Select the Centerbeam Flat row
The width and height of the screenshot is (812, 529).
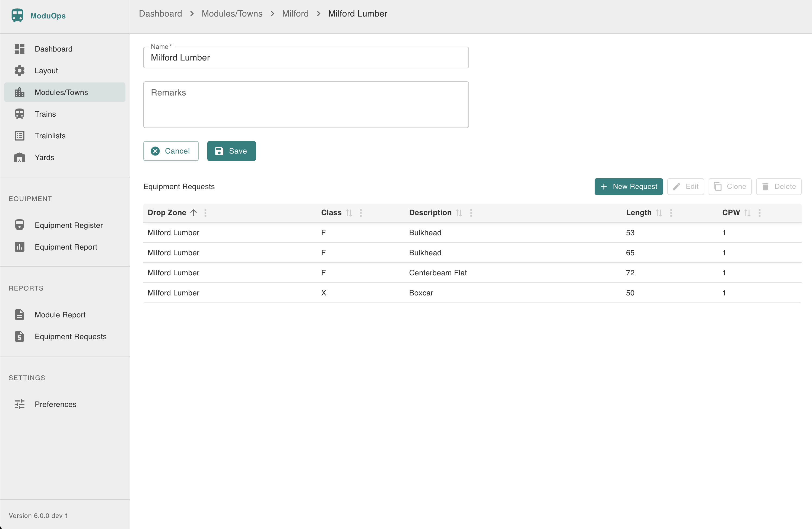[x=472, y=273]
